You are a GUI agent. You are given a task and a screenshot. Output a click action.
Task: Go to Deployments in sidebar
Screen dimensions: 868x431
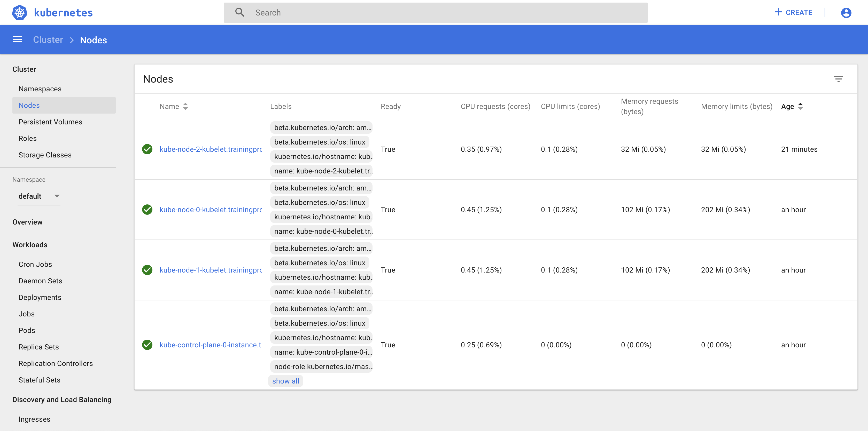pos(40,297)
